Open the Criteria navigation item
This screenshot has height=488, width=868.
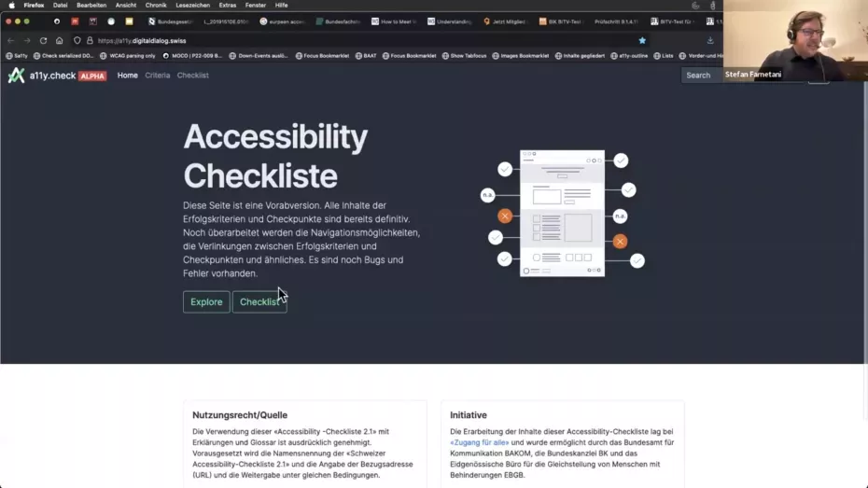[158, 76]
